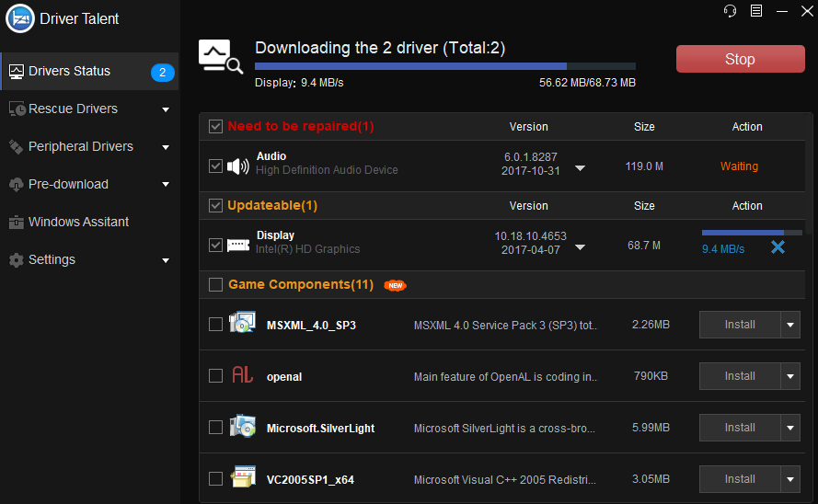Install VC2005SP1_x64

click(x=740, y=479)
